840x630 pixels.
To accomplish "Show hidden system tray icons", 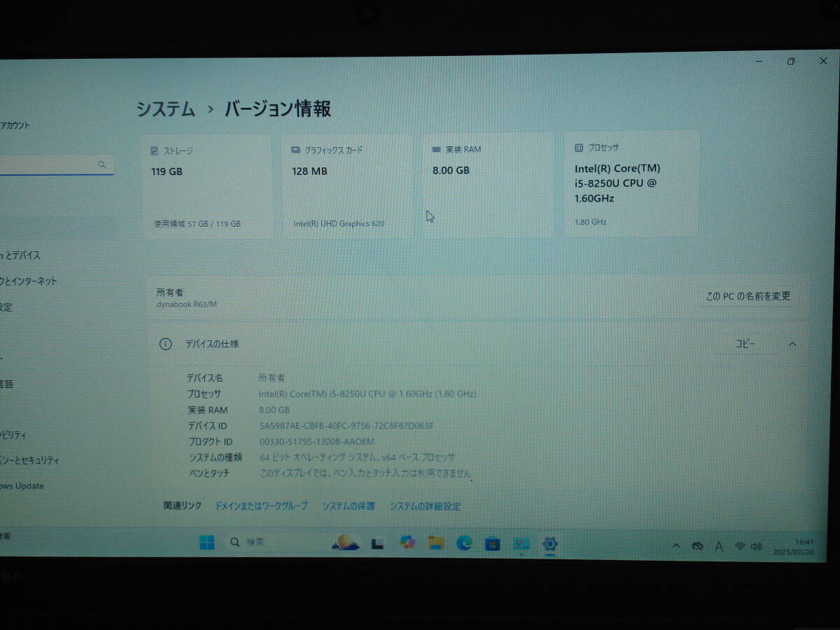I will (x=675, y=546).
